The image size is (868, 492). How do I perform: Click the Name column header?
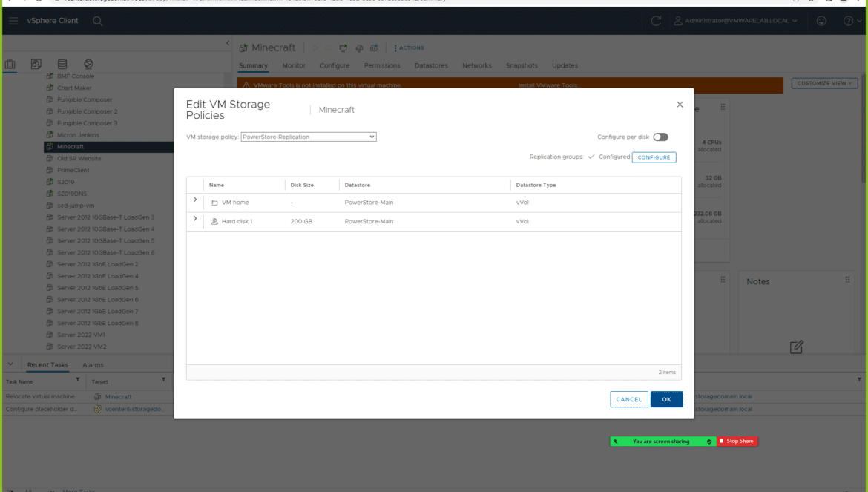217,186
